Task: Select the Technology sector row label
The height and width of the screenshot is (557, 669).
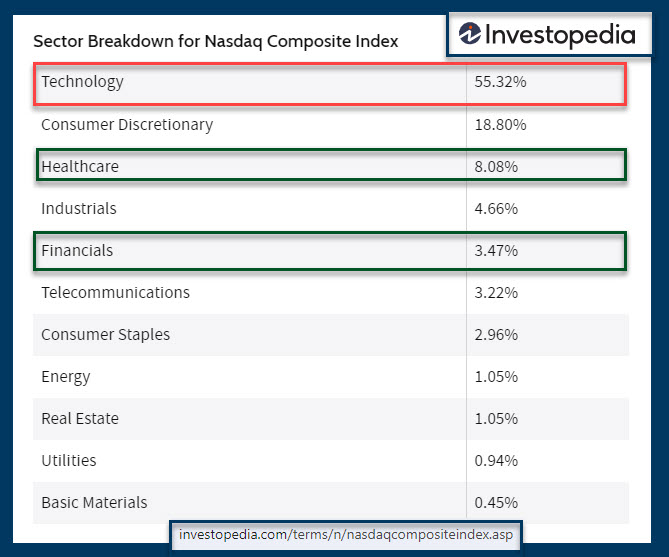Action: tap(82, 82)
